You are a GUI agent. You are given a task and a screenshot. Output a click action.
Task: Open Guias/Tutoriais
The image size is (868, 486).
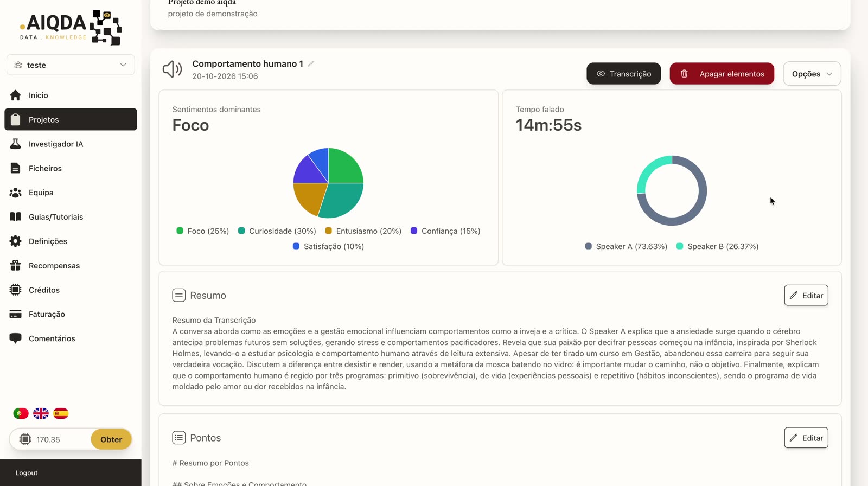(x=71, y=217)
